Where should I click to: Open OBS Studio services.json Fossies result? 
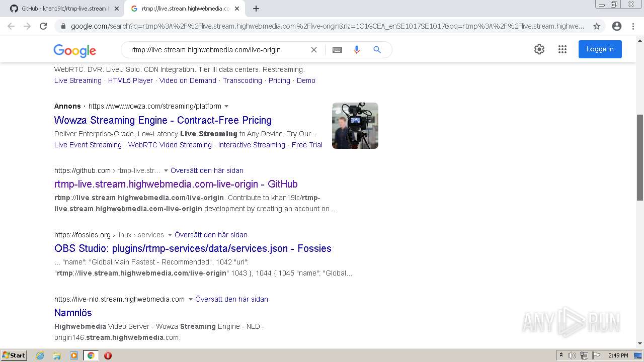[193, 248]
